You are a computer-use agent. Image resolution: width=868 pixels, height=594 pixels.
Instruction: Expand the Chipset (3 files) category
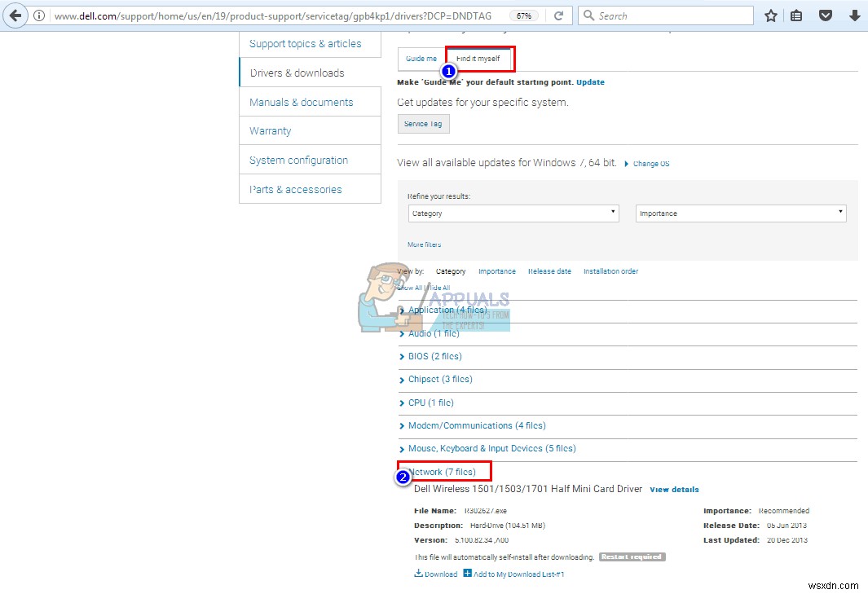pos(440,380)
